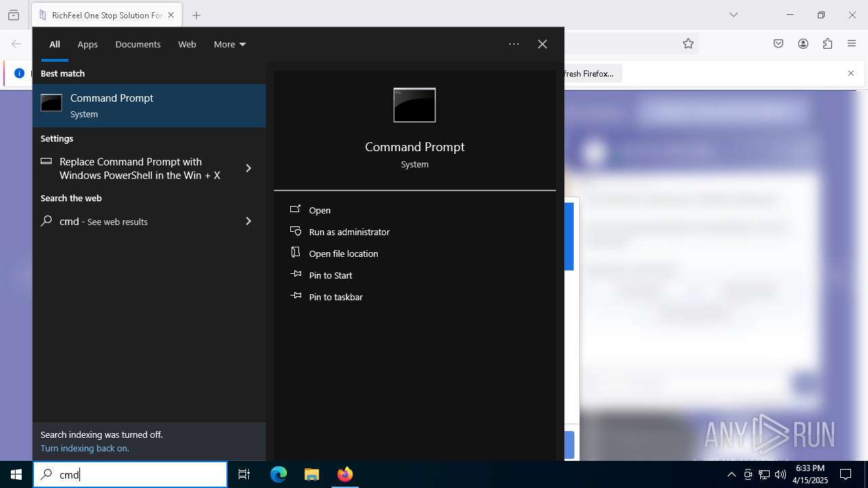Expand the More filter dropdown
The width and height of the screenshot is (868, 488).
point(230,44)
